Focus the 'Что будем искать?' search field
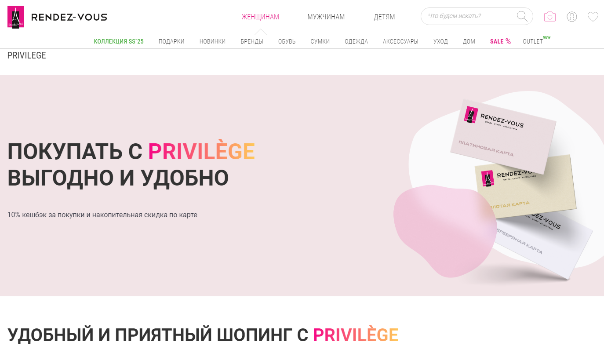The height and width of the screenshot is (364, 604). tap(470, 16)
